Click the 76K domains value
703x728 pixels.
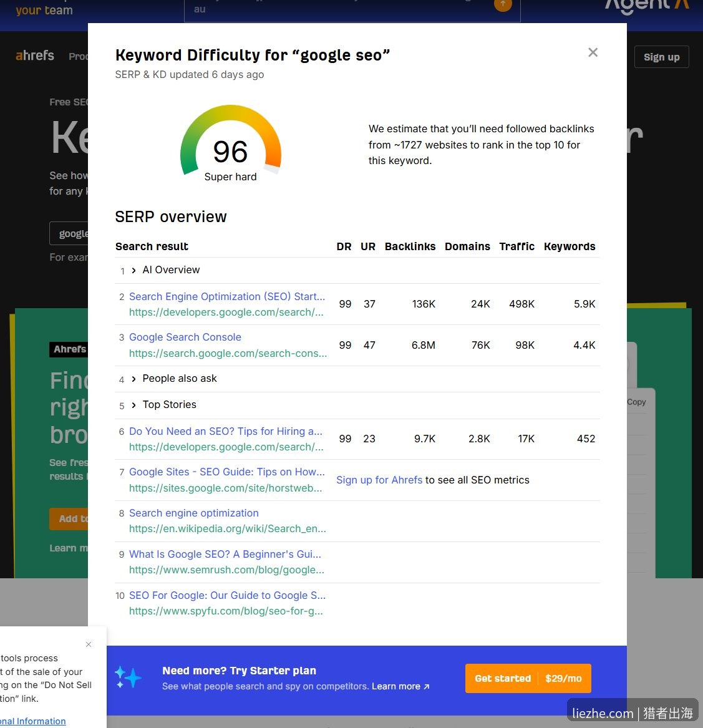click(x=480, y=345)
